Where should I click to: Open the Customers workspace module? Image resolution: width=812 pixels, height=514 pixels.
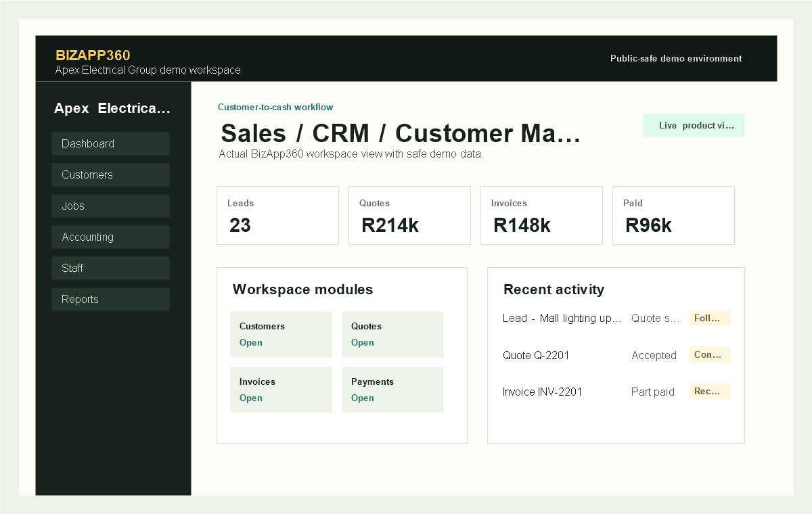pyautogui.click(x=281, y=334)
